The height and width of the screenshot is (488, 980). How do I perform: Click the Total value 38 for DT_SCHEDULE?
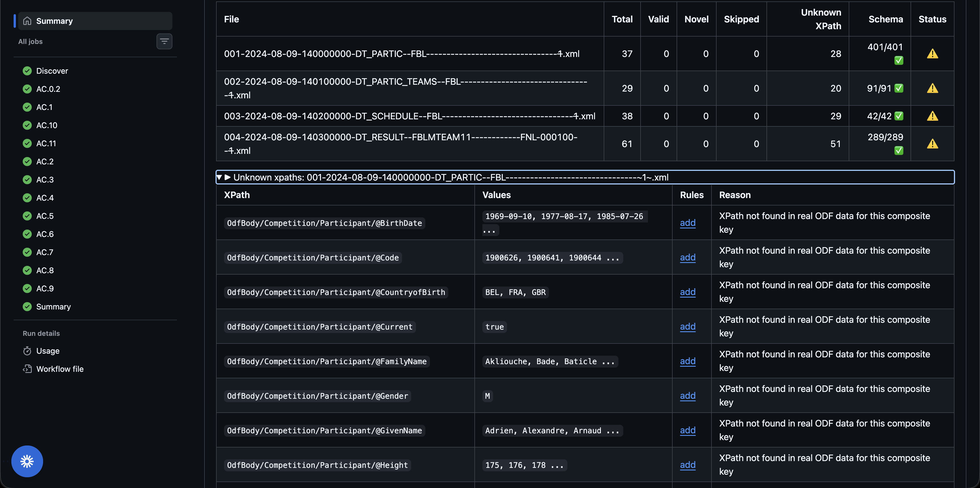click(627, 116)
